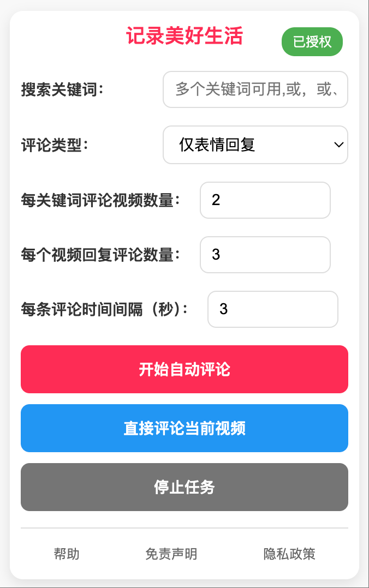Image resolution: width=369 pixels, height=588 pixels.
Task: View the 隐私政策 footer link
Action: (x=289, y=554)
